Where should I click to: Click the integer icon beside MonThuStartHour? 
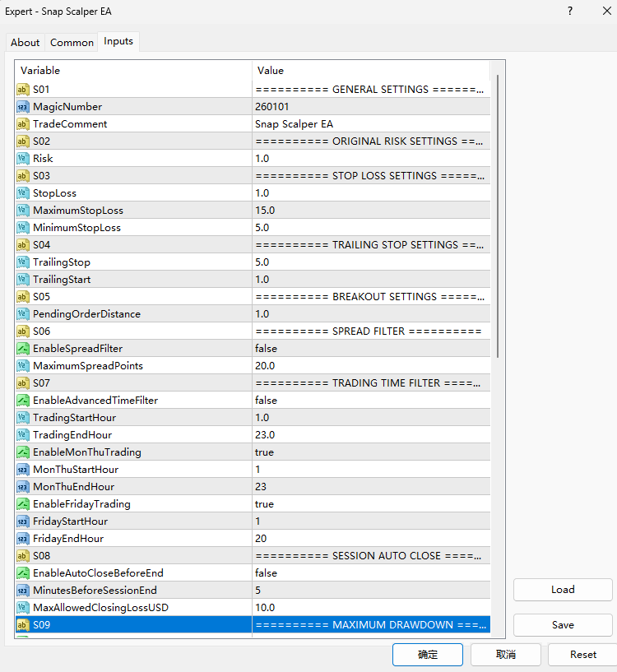(23, 470)
